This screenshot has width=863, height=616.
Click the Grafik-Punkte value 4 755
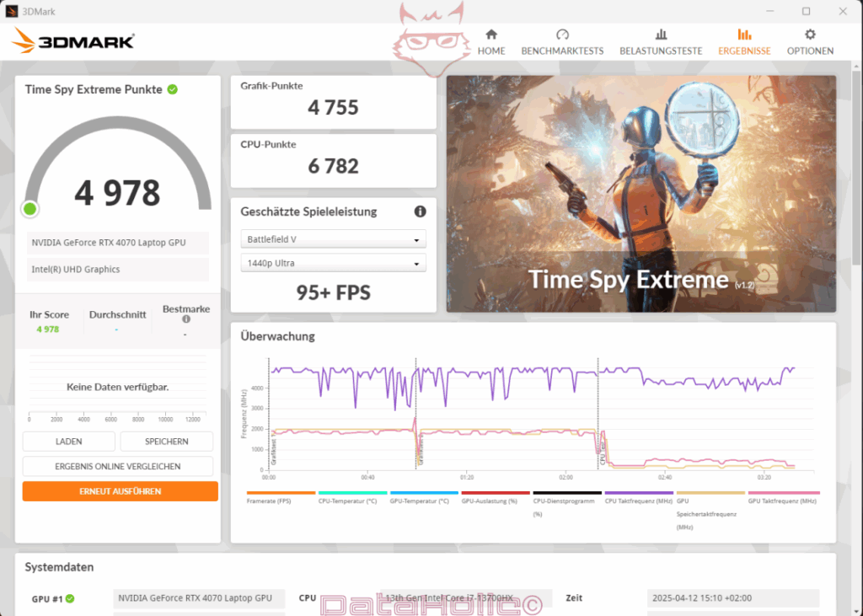(x=333, y=107)
